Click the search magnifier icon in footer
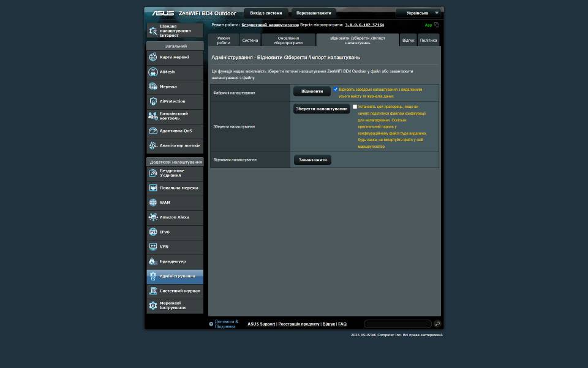Viewport: 588px width, 368px height. [x=437, y=324]
